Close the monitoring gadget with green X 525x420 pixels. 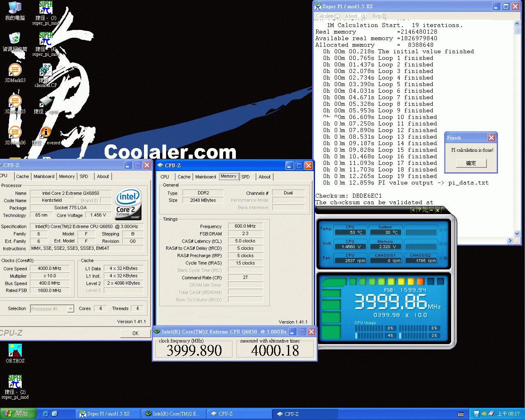438,210
